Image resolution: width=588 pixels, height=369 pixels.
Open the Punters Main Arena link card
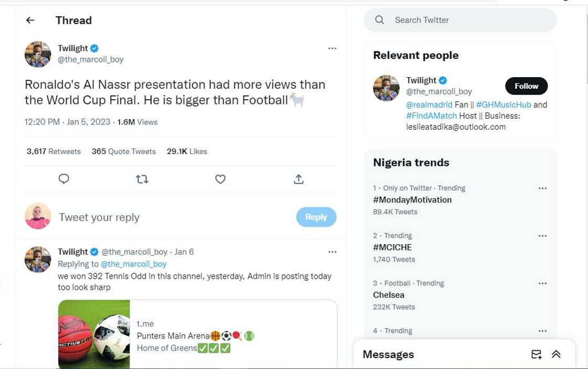[x=197, y=334]
